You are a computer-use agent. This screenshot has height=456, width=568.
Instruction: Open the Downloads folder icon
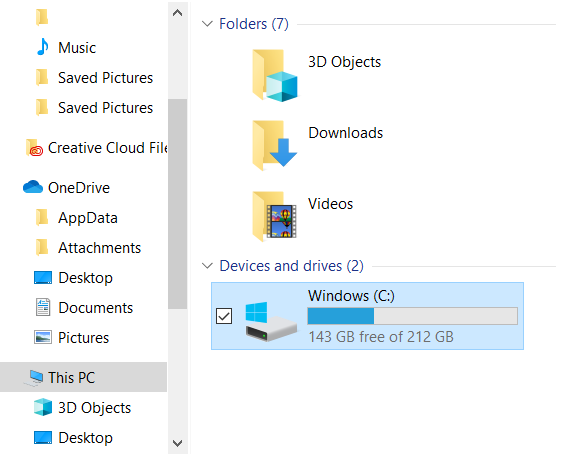pyautogui.click(x=275, y=146)
